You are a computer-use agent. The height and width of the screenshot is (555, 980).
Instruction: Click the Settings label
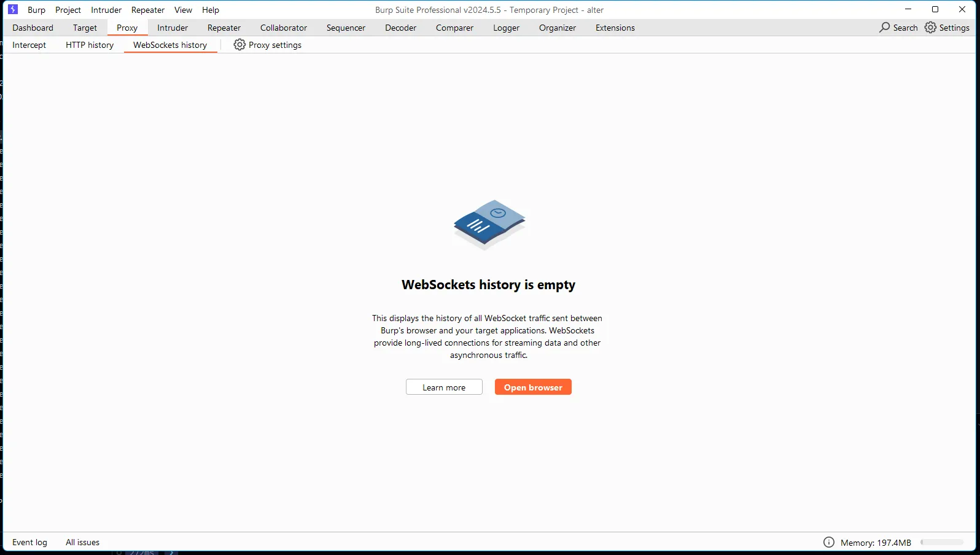[954, 28]
